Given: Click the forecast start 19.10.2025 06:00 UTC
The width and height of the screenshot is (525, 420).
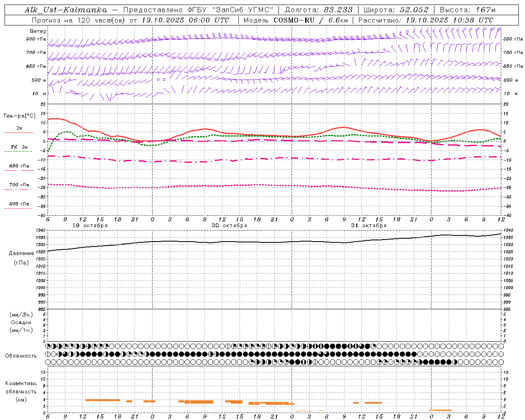Looking at the screenshot, I should [x=185, y=20].
